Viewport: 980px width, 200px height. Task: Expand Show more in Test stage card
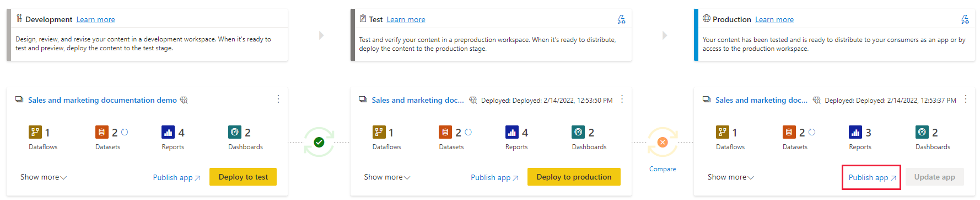coord(387,177)
